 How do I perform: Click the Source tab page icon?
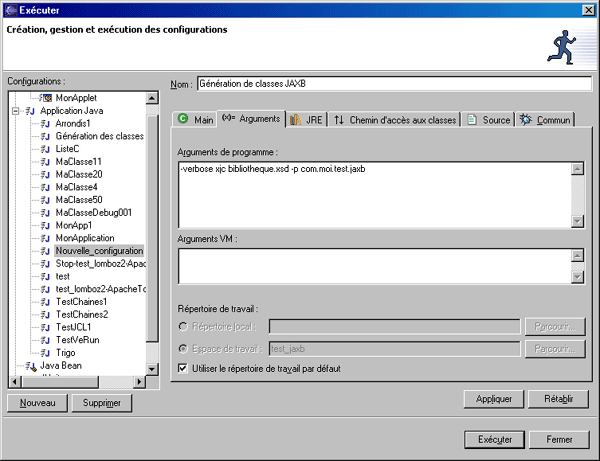coord(473,119)
